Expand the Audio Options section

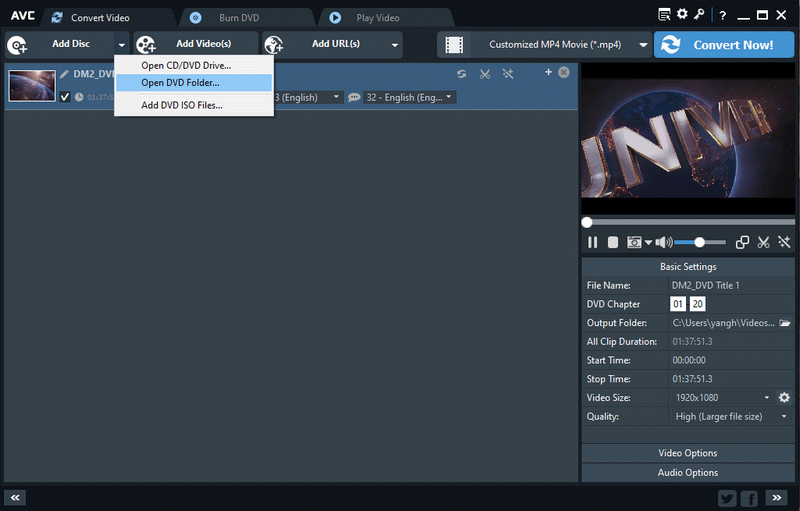(688, 472)
